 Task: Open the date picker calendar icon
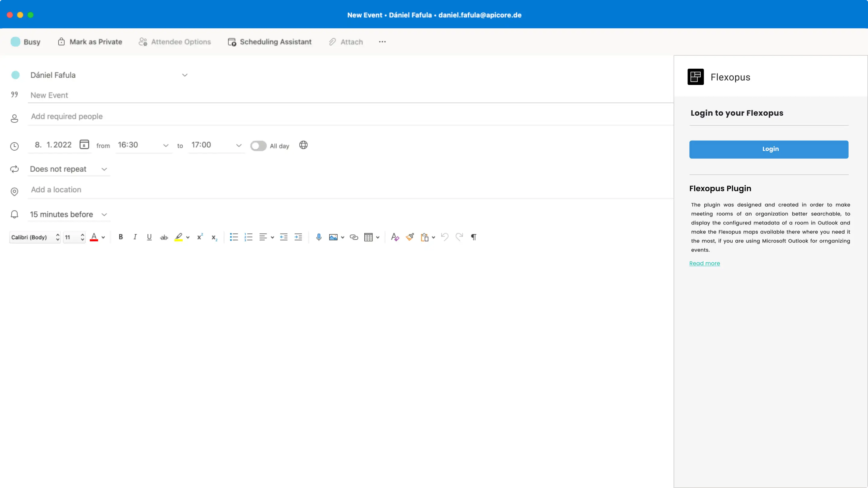(x=84, y=144)
